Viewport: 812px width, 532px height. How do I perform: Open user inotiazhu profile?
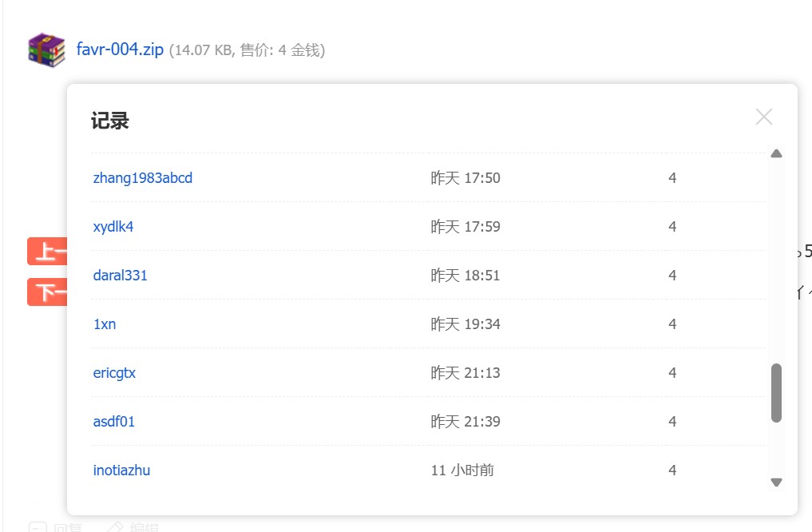pos(121,470)
